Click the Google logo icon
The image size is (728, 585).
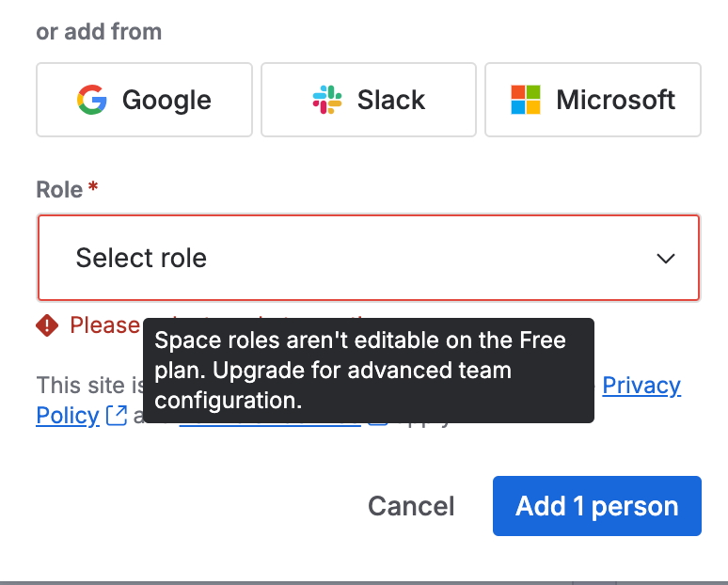coord(92,100)
